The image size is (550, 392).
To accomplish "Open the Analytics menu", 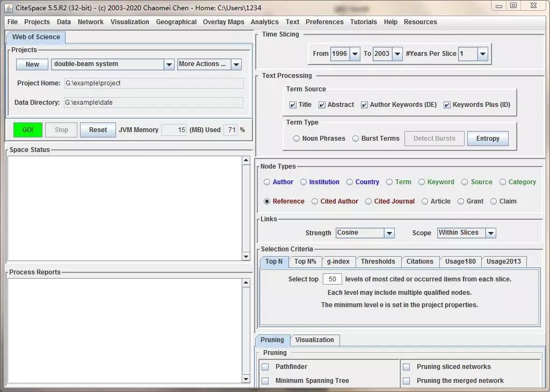I will 264,21.
